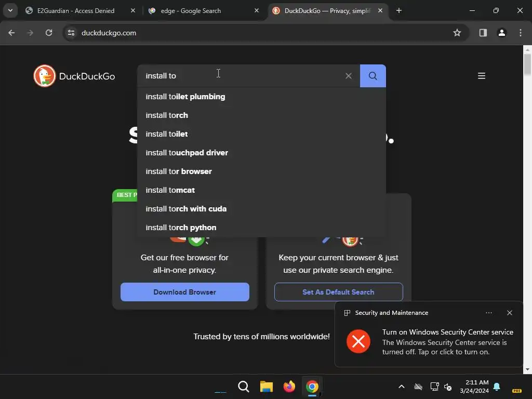Click the muted volume tray icon
Screen dimensions: 532x399
(448, 387)
